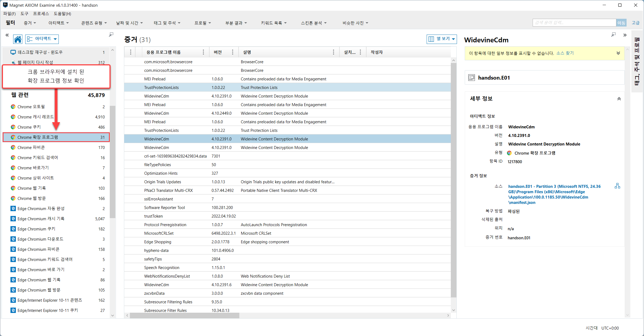Open the 증거 filter dropdown
This screenshot has height=336, width=644.
30,23
